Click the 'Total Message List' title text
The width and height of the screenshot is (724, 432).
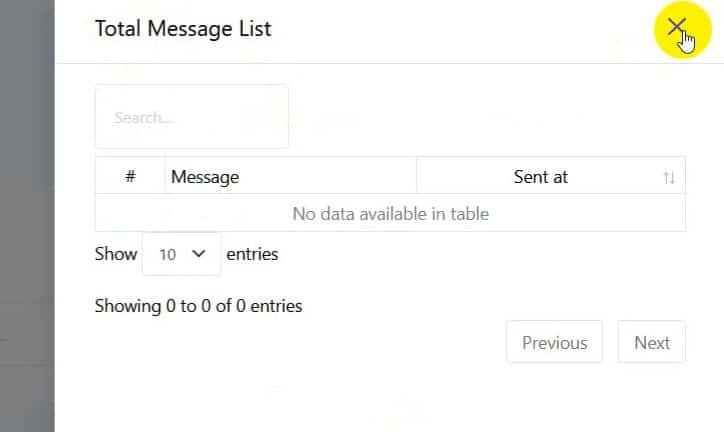click(183, 28)
